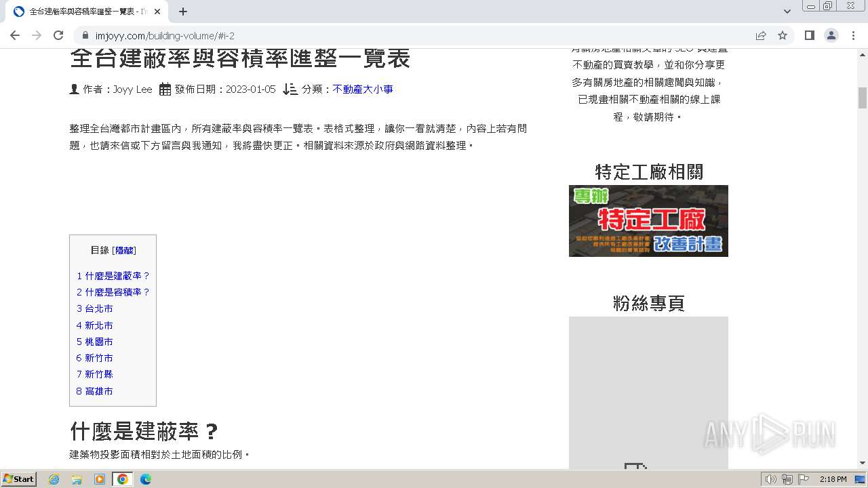
Task: Click the 什麼是建蔽率? heading
Action: [x=144, y=431]
